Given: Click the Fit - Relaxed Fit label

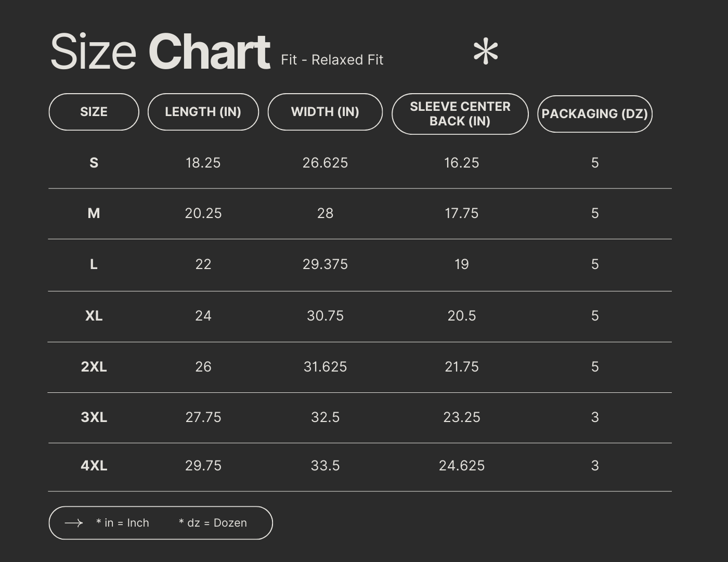Looking at the screenshot, I should tap(332, 60).
